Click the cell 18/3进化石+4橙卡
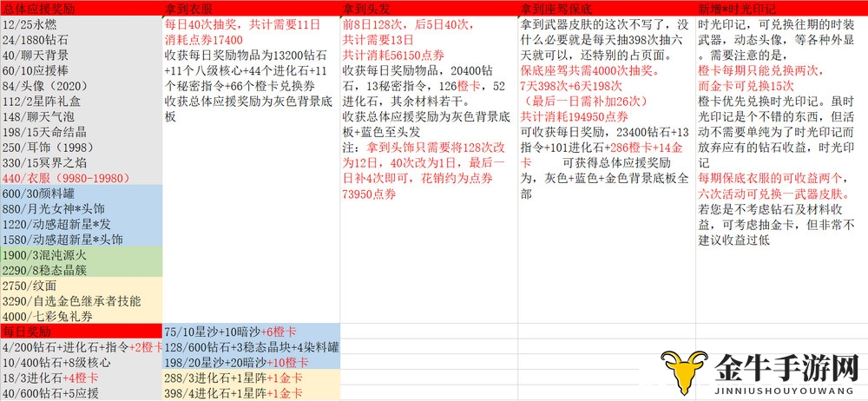Screen dimensions: 868x401 pos(82,378)
